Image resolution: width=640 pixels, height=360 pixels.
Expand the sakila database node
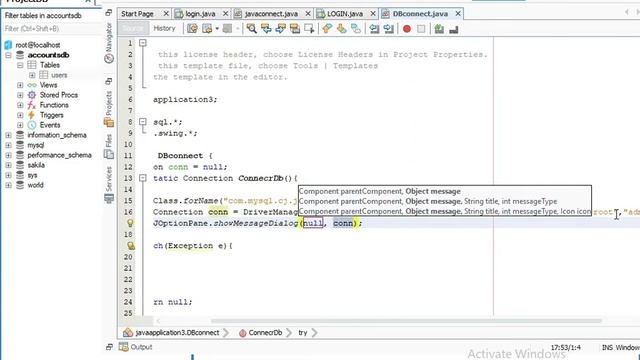point(8,165)
